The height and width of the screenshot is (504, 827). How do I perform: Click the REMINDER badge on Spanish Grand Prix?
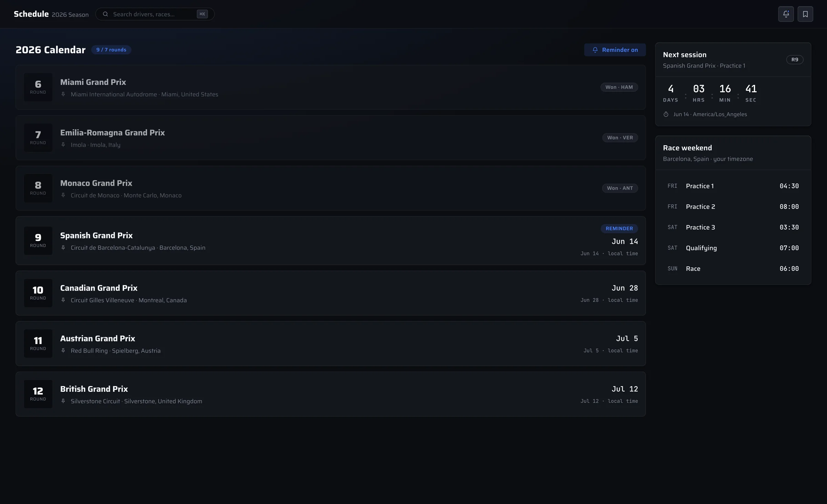coord(619,229)
